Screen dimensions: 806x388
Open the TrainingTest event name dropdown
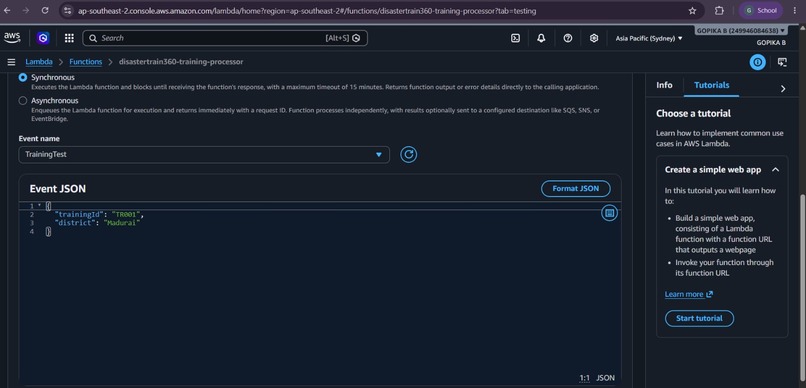point(204,154)
